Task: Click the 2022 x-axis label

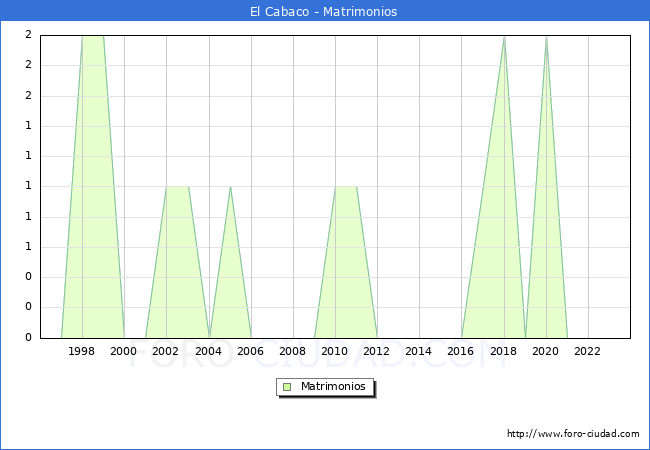Action: pos(587,351)
